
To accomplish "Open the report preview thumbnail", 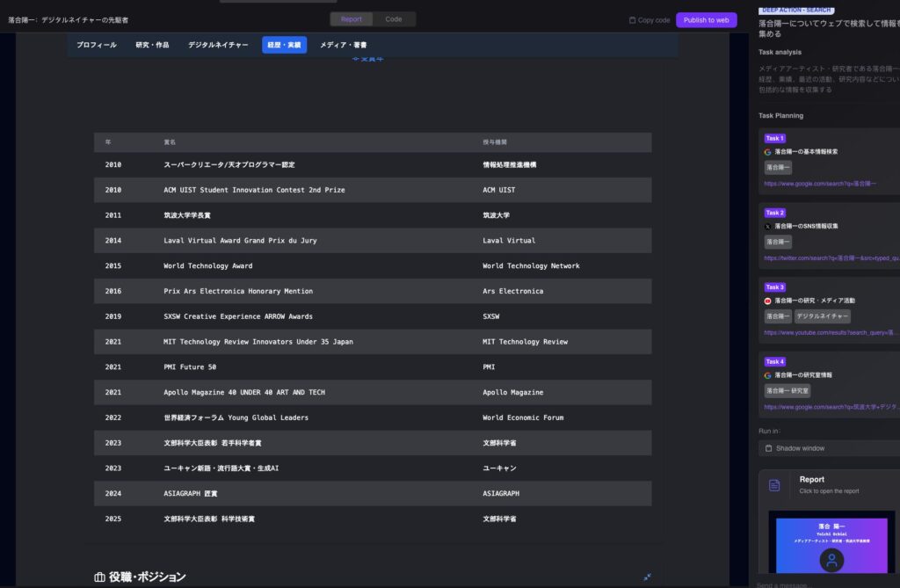I will (831, 544).
